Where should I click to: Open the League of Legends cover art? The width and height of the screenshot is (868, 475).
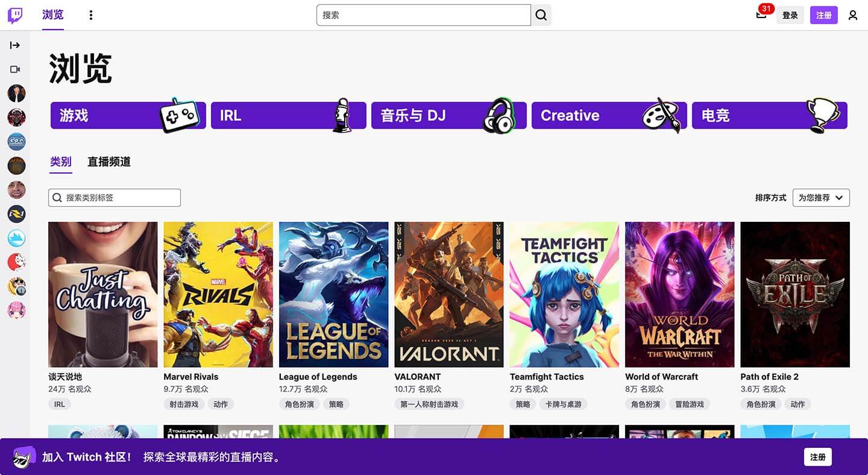334,295
